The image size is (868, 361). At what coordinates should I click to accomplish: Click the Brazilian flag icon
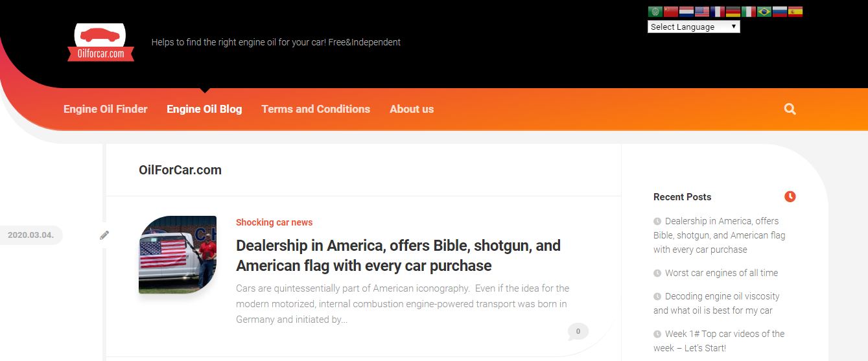(x=764, y=12)
